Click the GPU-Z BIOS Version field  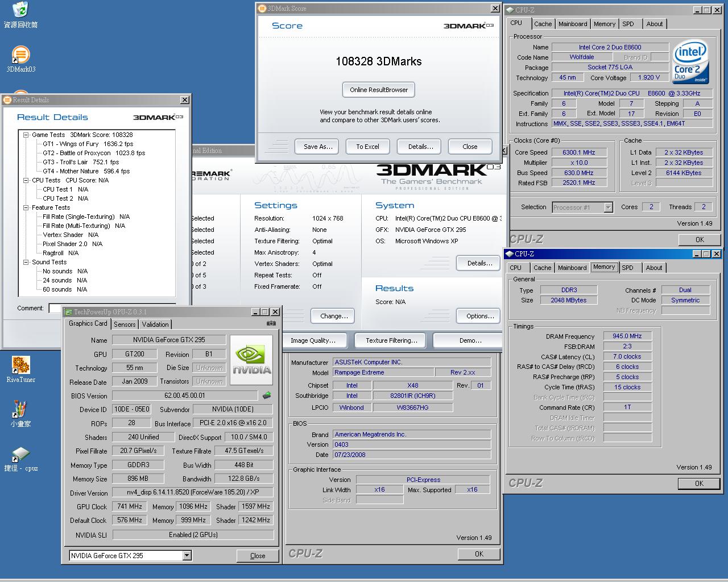point(185,396)
